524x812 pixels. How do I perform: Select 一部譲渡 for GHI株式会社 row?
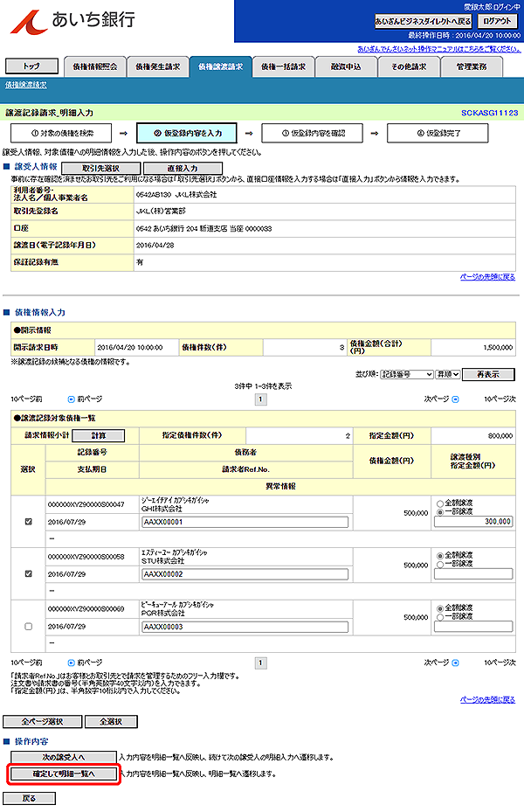click(x=440, y=511)
